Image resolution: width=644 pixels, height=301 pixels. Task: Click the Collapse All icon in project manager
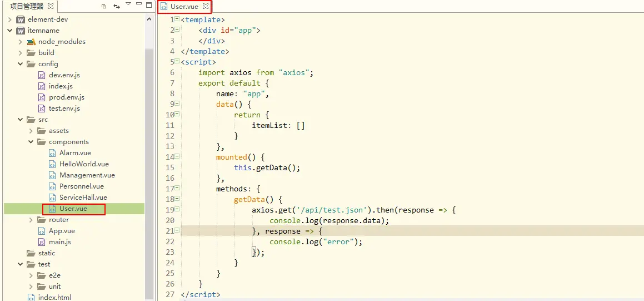point(104,6)
